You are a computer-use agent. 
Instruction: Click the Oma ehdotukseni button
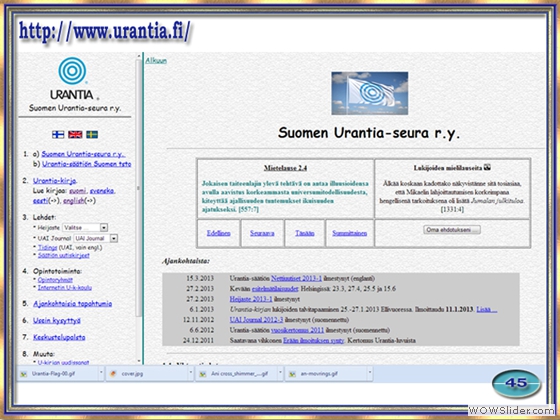pyautogui.click(x=452, y=230)
